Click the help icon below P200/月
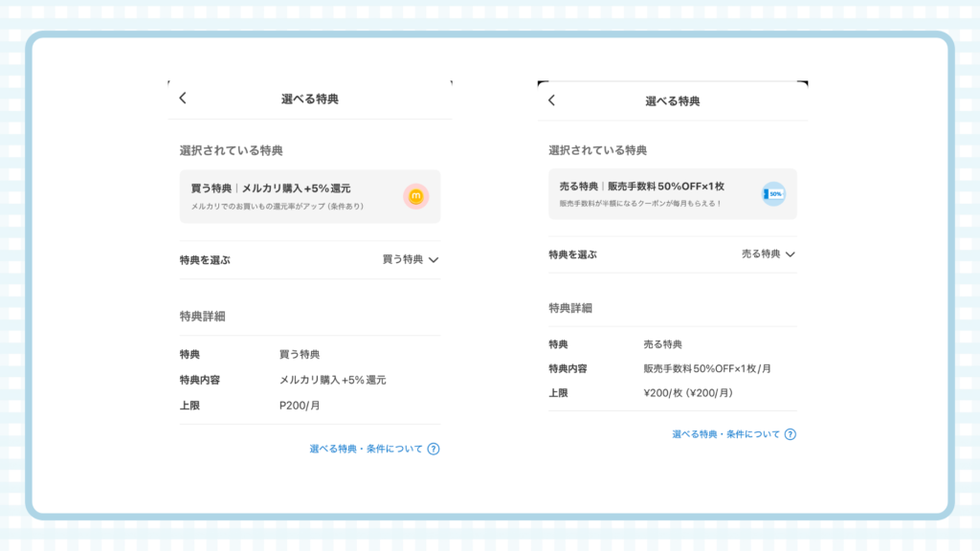 click(x=434, y=449)
